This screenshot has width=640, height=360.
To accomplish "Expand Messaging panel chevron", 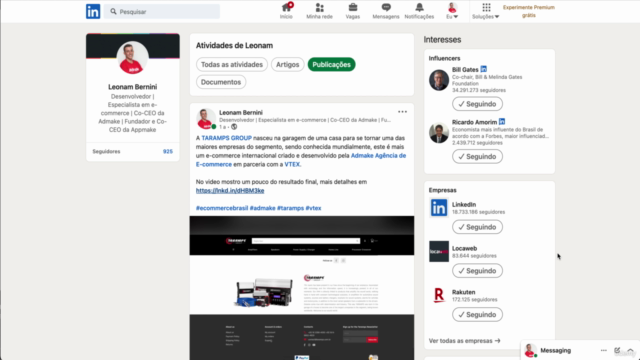I will 630,350.
